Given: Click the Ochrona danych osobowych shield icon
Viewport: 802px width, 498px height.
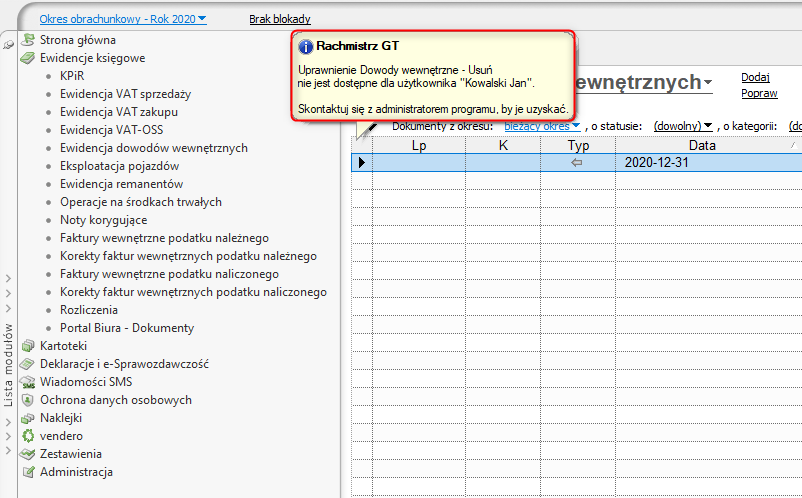Looking at the screenshot, I should [x=28, y=400].
